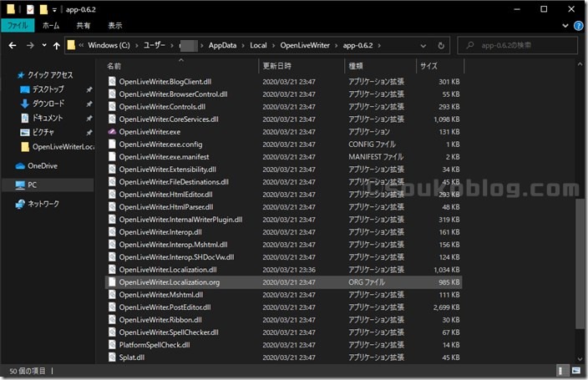Expand address bar history dropdown
The image size is (588, 380).
coord(423,46)
